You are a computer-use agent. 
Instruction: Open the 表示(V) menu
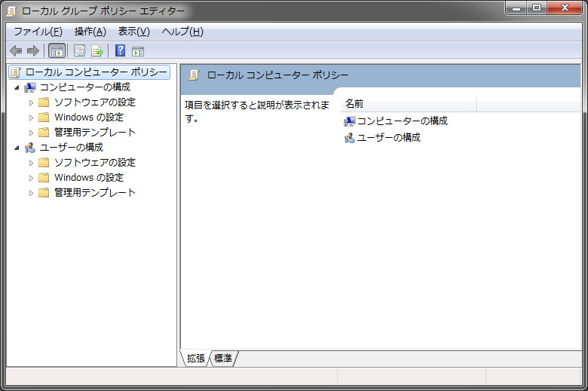pos(134,32)
